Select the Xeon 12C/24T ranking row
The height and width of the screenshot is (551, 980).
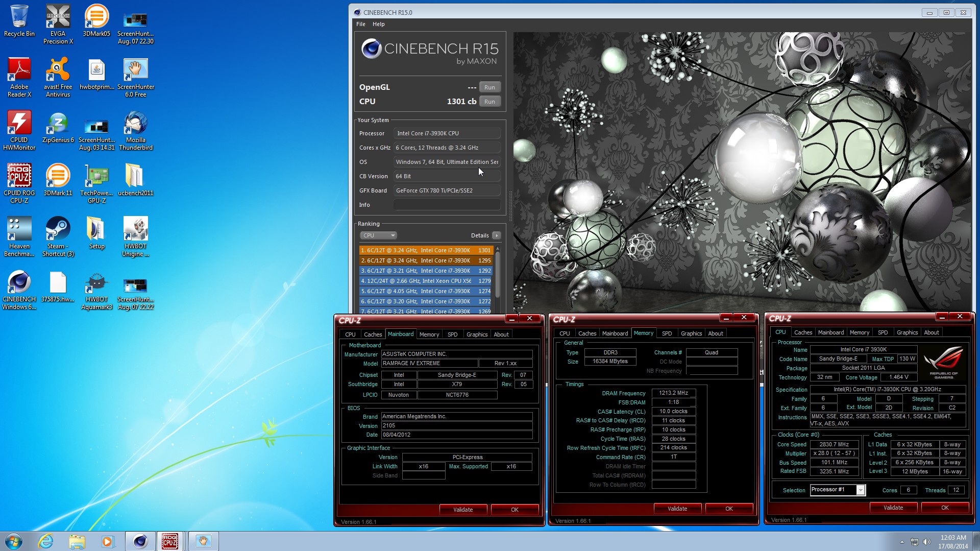[x=426, y=281]
